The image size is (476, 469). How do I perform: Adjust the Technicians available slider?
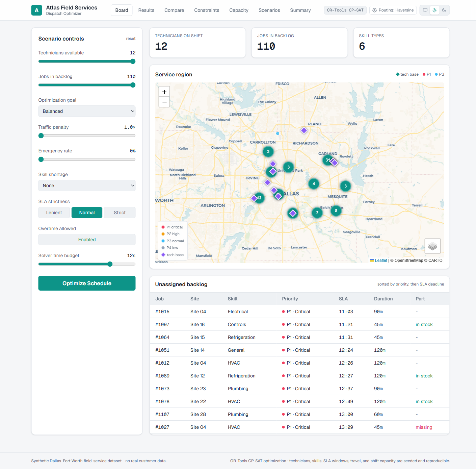tap(87, 61)
